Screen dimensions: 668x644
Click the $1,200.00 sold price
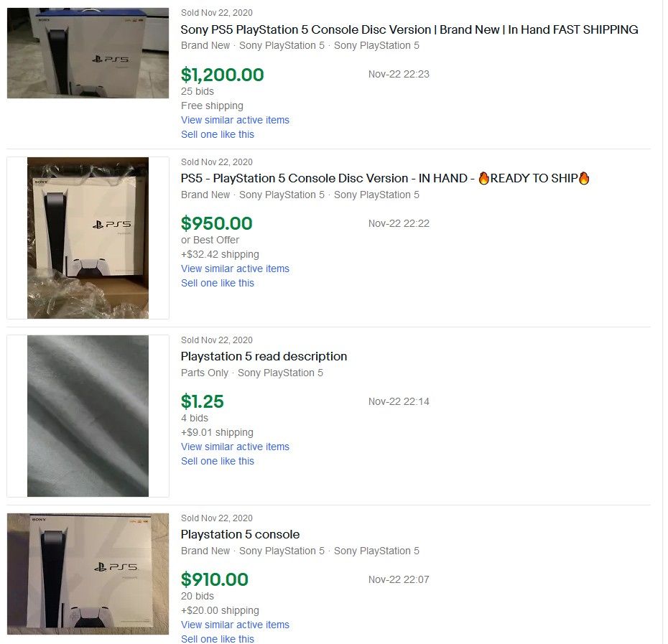click(x=223, y=75)
